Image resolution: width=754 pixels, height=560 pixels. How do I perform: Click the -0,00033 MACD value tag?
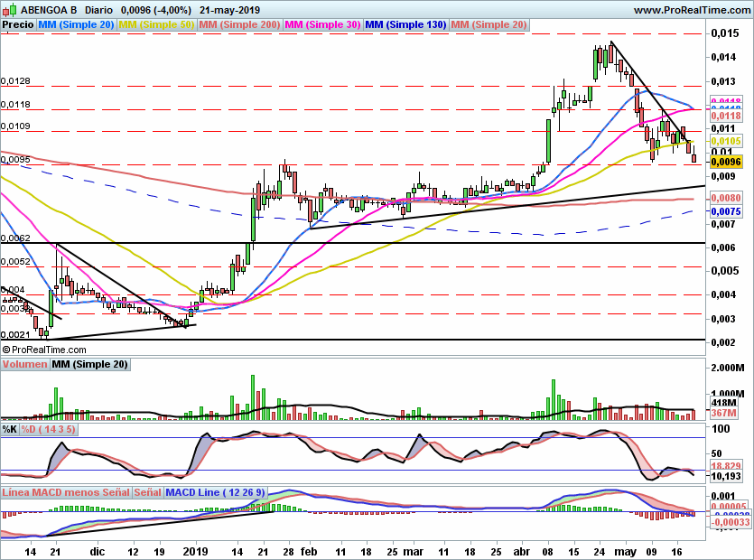tap(730, 522)
